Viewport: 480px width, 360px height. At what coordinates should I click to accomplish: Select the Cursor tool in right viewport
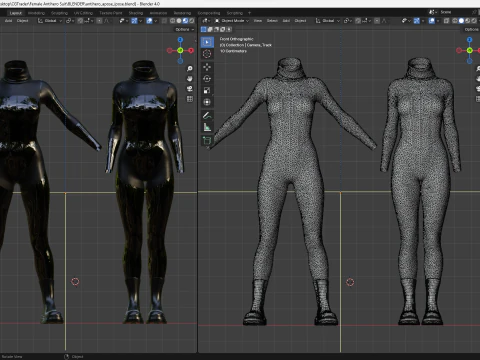point(207,54)
